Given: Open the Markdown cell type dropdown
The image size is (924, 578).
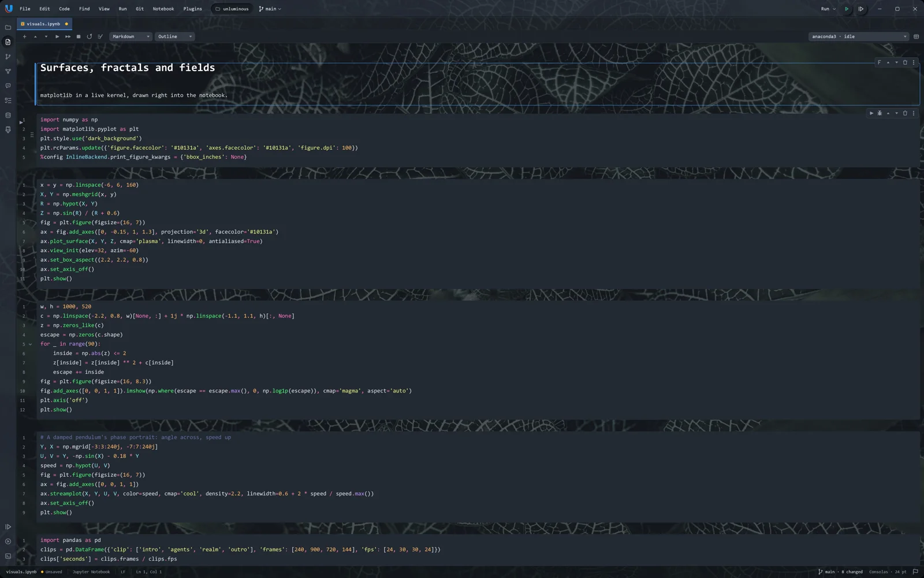Looking at the screenshot, I should [x=131, y=36].
